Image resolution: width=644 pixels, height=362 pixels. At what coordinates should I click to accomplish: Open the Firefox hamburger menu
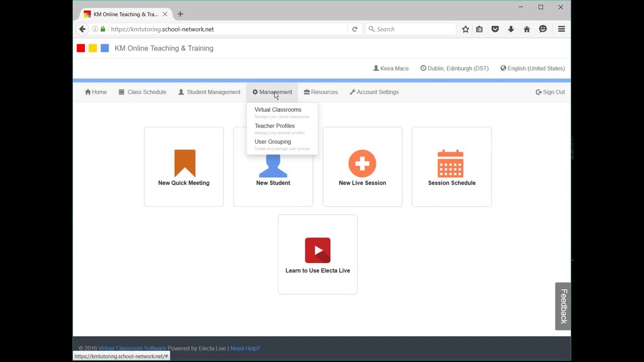pyautogui.click(x=561, y=29)
